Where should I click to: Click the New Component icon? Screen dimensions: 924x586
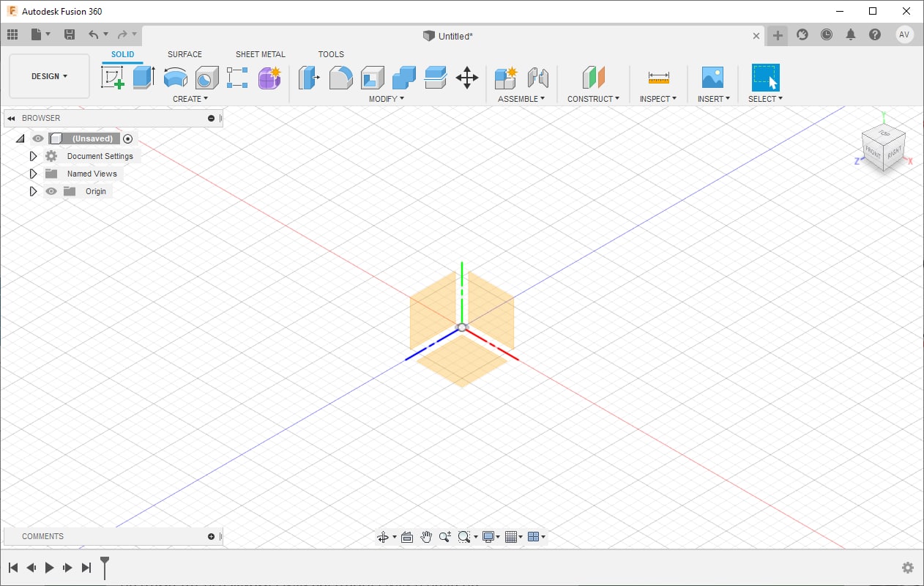pos(506,77)
